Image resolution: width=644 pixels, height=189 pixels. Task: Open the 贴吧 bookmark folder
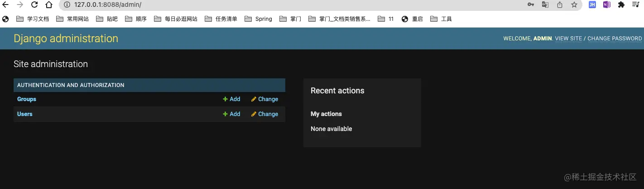[x=107, y=19]
